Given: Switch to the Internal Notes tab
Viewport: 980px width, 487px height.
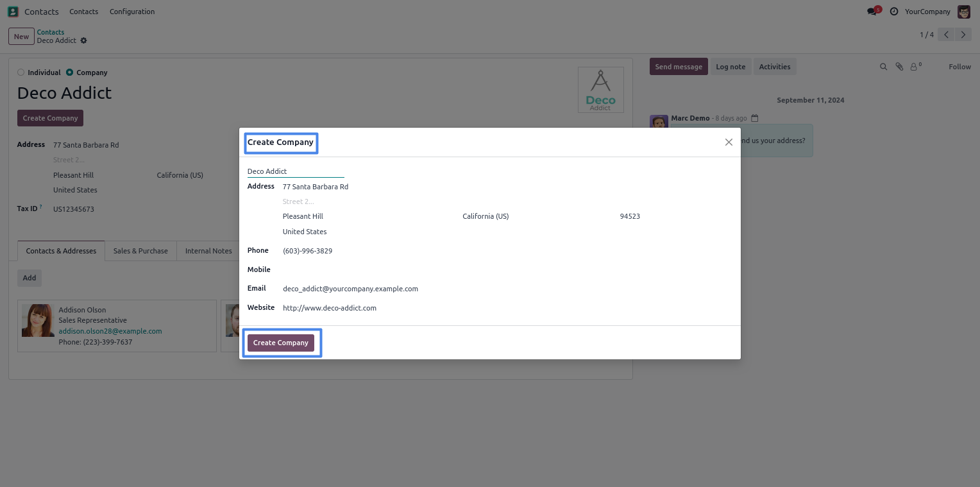Looking at the screenshot, I should pyautogui.click(x=208, y=251).
